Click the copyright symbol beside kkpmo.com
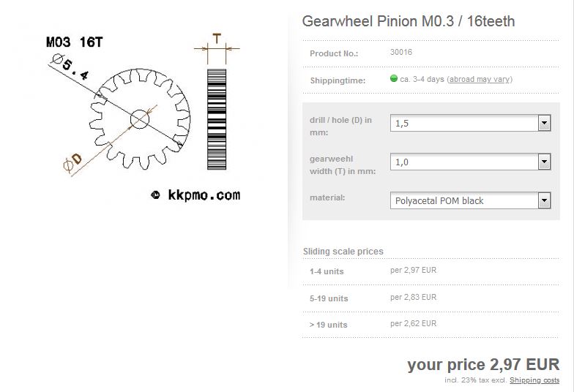This screenshot has width=574, height=392. point(155,195)
